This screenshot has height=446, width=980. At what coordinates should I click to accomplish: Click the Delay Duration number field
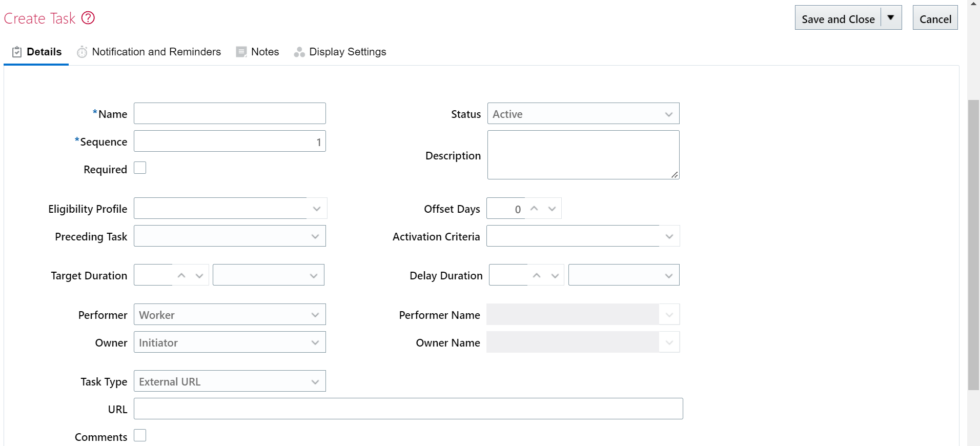508,275
